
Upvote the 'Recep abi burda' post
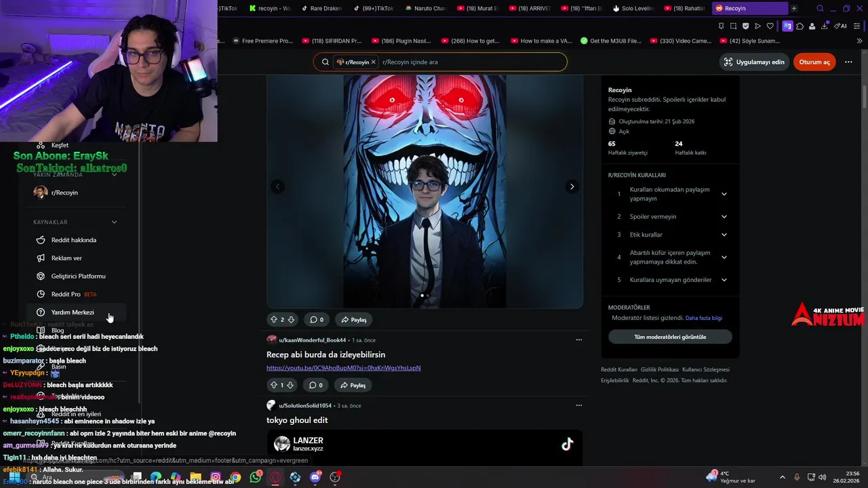point(274,385)
